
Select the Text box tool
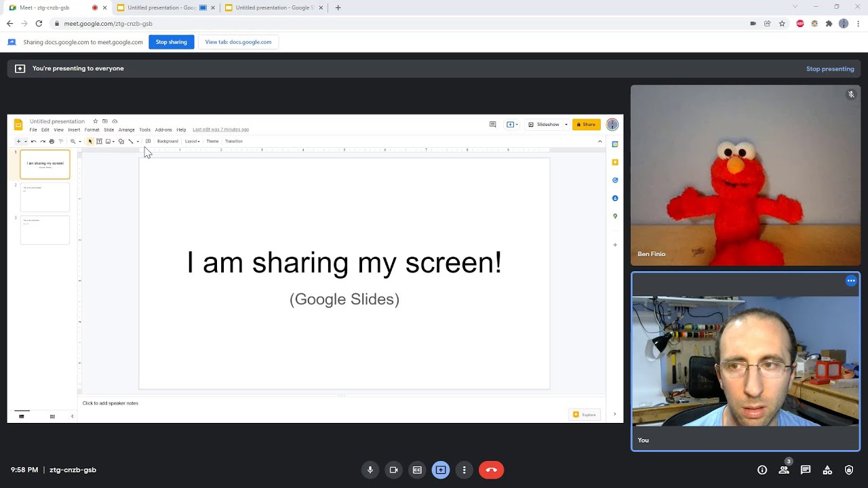tap(99, 141)
